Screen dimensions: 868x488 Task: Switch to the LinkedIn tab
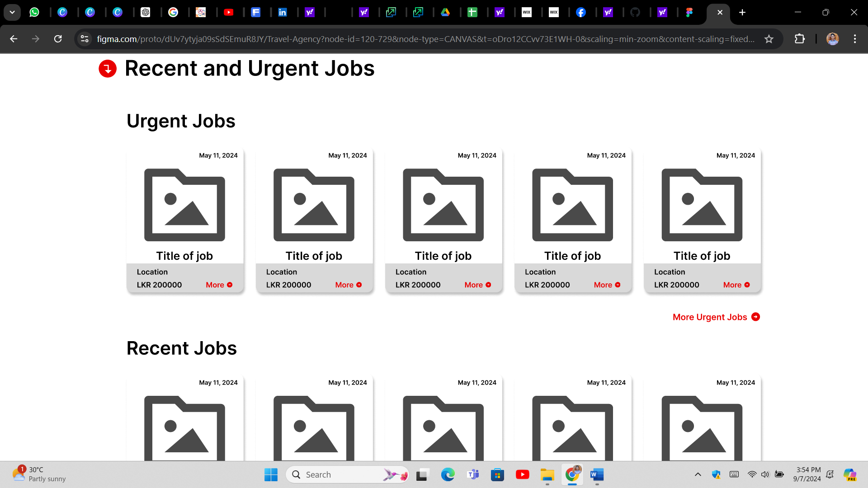pos(283,12)
